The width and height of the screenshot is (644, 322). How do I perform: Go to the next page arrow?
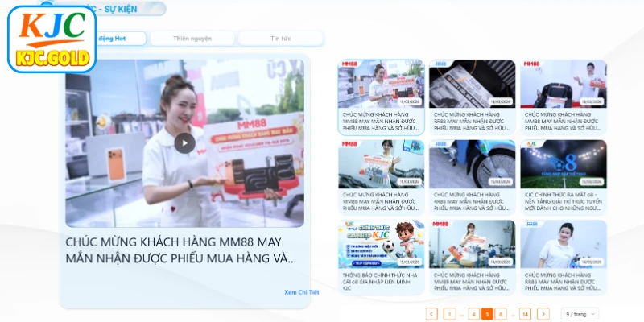[x=543, y=314]
